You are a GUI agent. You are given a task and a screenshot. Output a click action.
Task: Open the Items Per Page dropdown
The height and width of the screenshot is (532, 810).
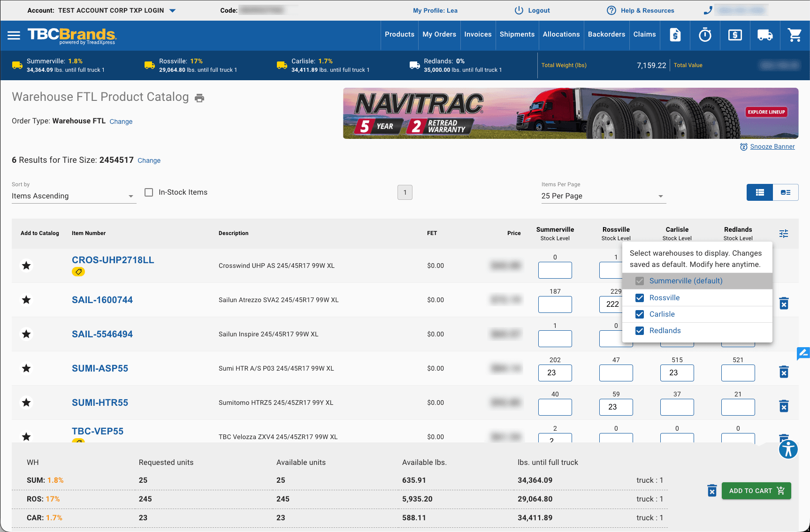[604, 196]
